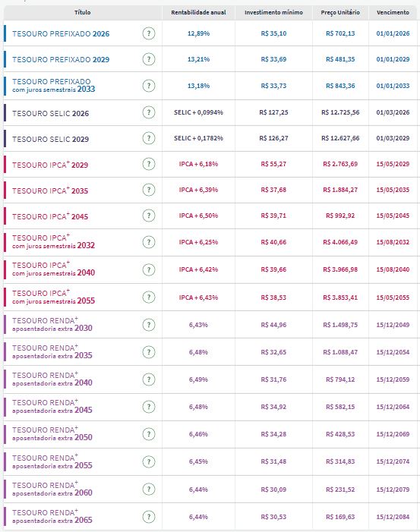Open help for Renda+ aposentadoria extra 2030

(x=149, y=325)
